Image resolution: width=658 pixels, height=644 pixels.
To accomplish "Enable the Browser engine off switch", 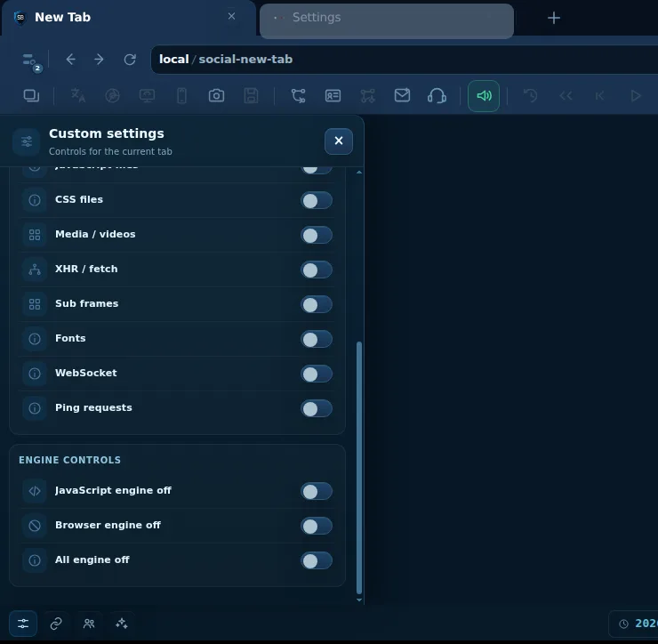I will tap(317, 526).
